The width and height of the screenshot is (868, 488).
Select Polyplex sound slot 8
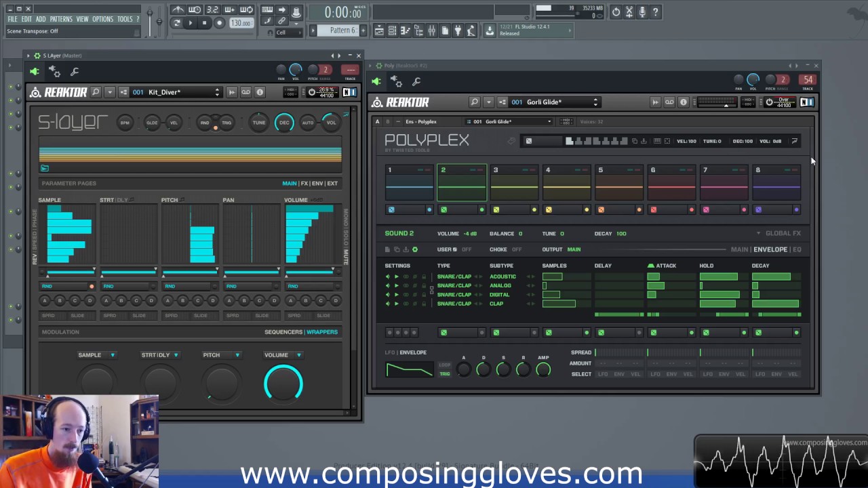pos(776,182)
